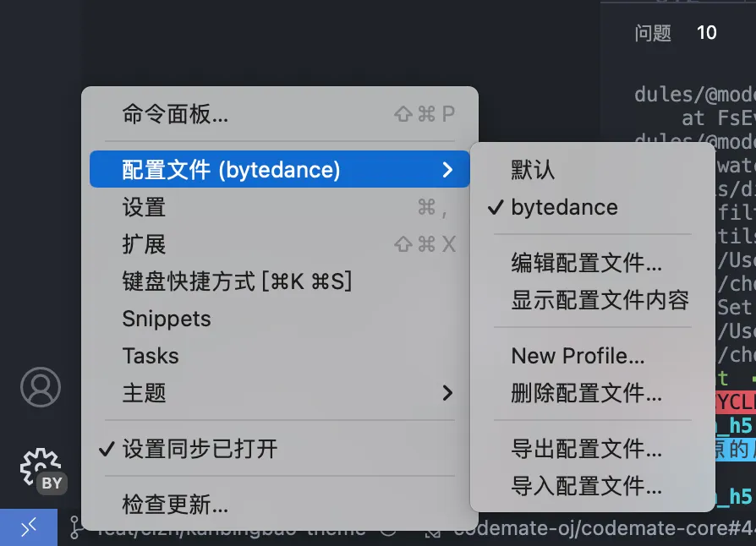Choose 编辑配置文件... in profile submenu
Image resolution: width=756 pixels, height=546 pixels.
click(586, 263)
